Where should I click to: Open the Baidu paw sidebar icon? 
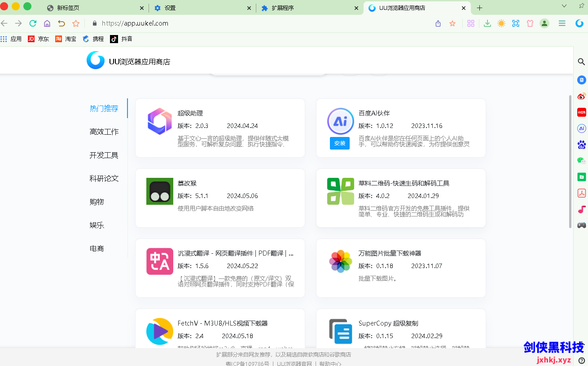pos(582,145)
